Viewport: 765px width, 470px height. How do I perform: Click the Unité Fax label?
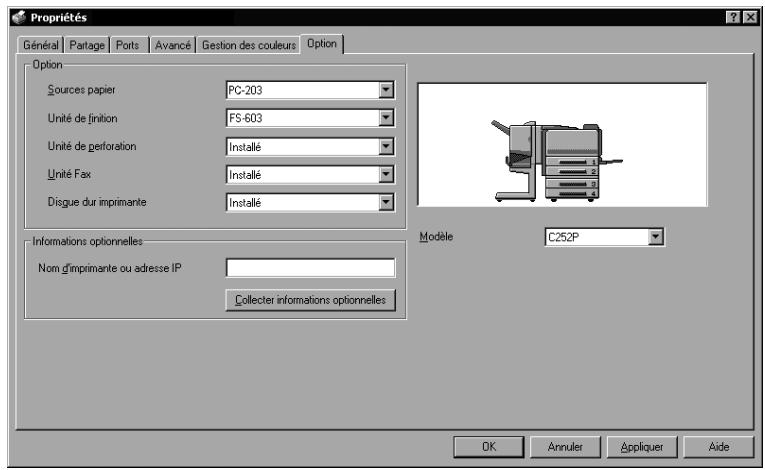click(69, 174)
